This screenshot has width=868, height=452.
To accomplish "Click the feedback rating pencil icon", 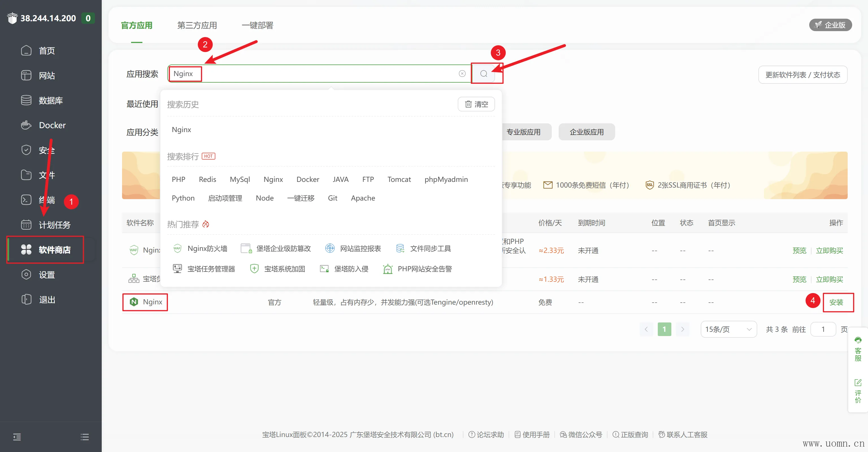I will (x=858, y=382).
